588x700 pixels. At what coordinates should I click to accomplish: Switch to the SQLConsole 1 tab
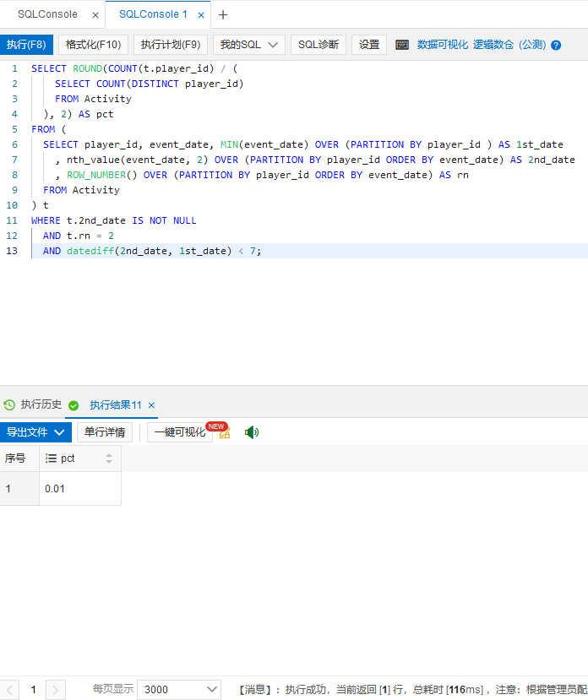click(153, 14)
